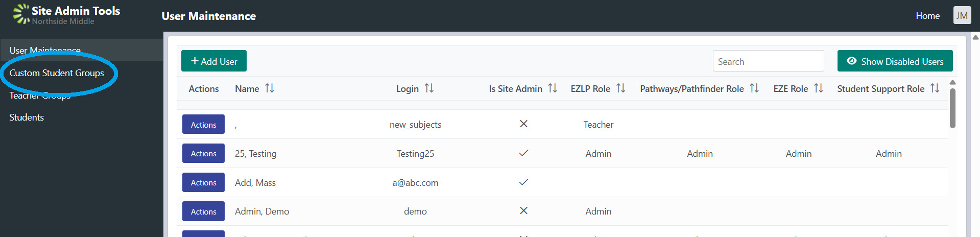Sort by EZE Role column arrows

click(819, 88)
